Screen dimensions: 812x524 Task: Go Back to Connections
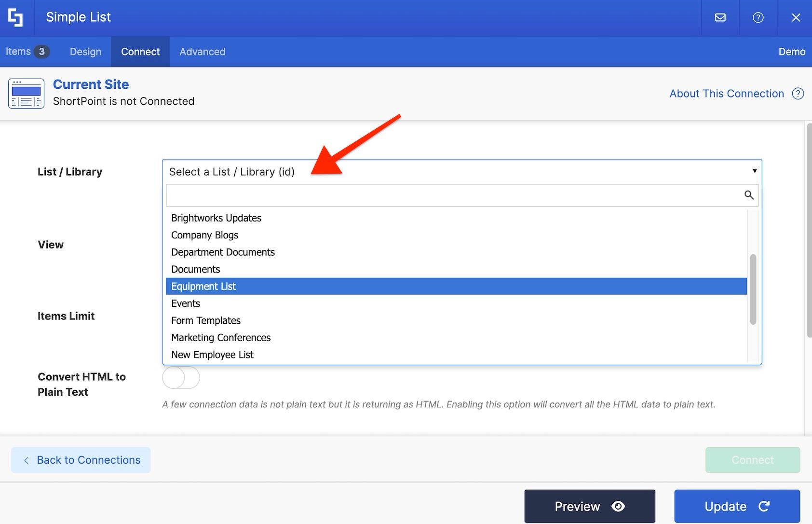[81, 460]
